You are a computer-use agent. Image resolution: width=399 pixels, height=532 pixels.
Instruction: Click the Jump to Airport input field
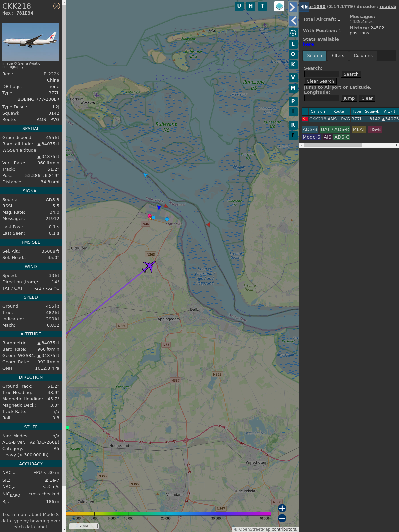(x=322, y=98)
